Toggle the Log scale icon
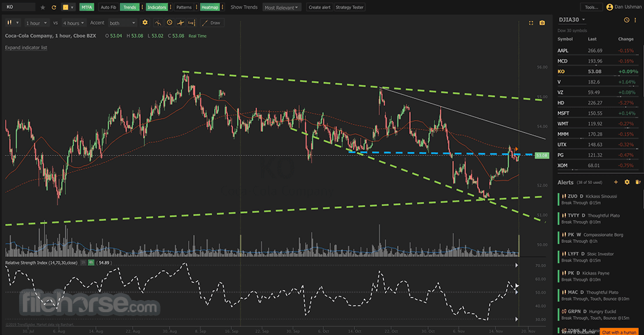 (191, 23)
